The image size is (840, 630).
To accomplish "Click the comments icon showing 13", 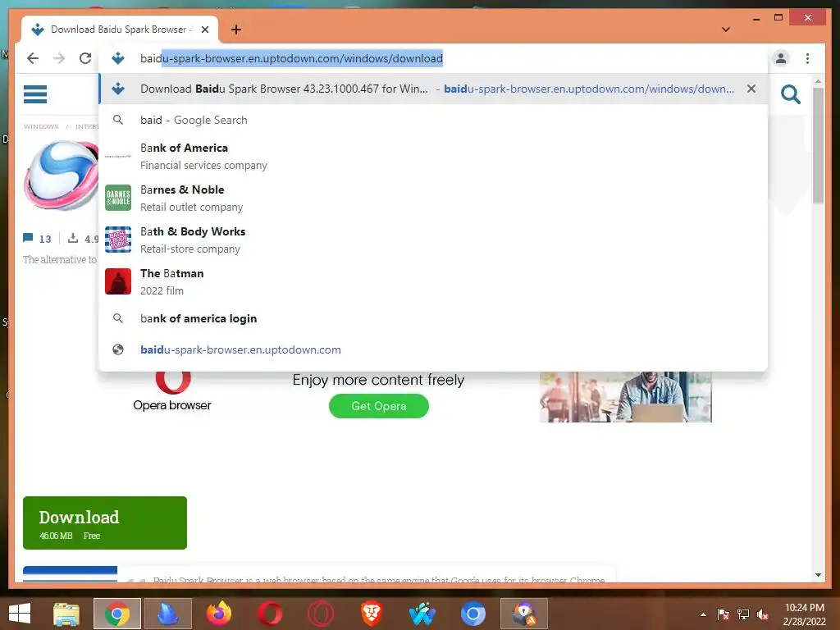I will click(x=28, y=239).
